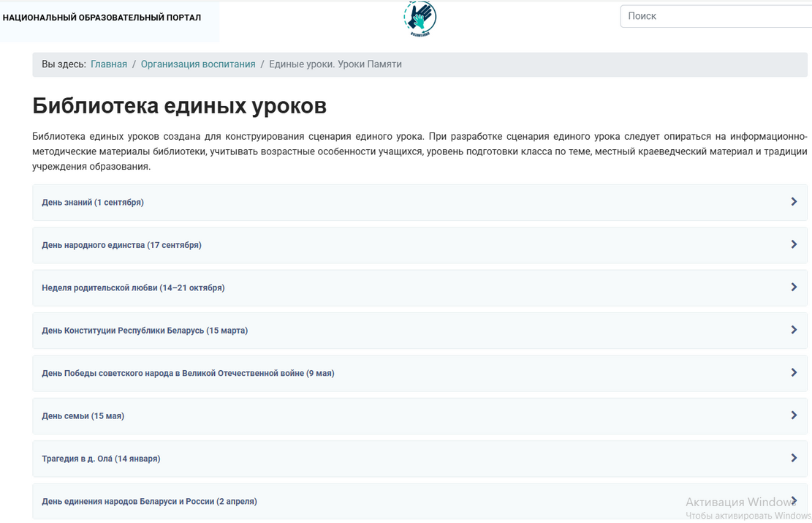This screenshot has width=812, height=523.
Task: Click the chevron on День Победы row
Action: (794, 372)
